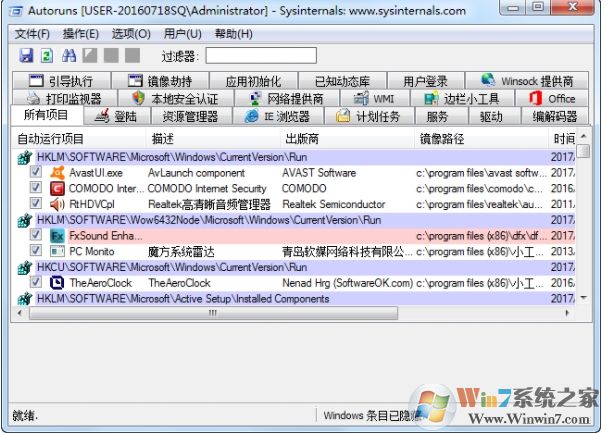This screenshot has height=433, width=606.
Task: Select the 'AVAST Software' publisher cell
Action: tap(319, 173)
